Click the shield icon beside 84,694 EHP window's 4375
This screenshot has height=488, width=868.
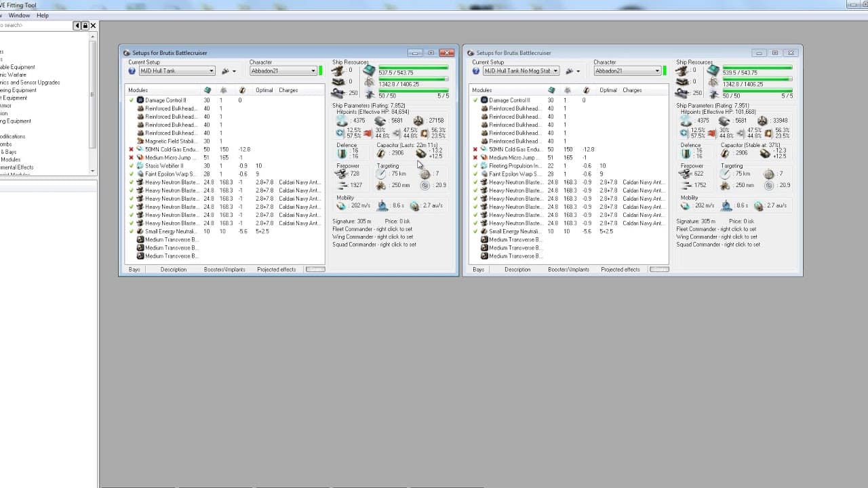click(341, 121)
